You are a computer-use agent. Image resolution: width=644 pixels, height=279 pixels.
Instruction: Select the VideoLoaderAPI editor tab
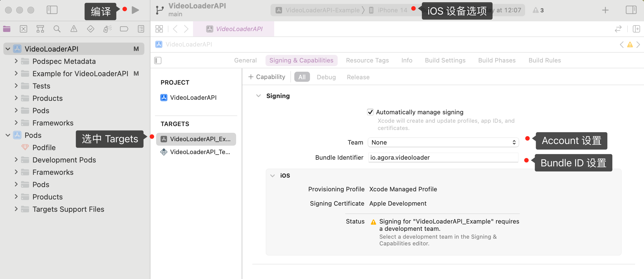tap(234, 29)
